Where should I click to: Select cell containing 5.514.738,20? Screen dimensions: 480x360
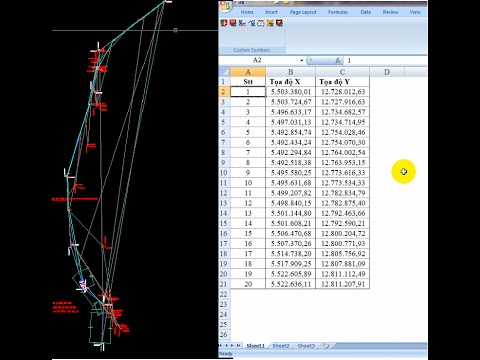tap(290, 254)
